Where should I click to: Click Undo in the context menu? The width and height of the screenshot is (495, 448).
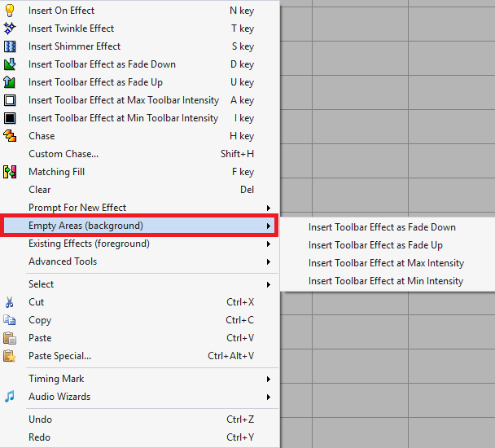(40, 419)
